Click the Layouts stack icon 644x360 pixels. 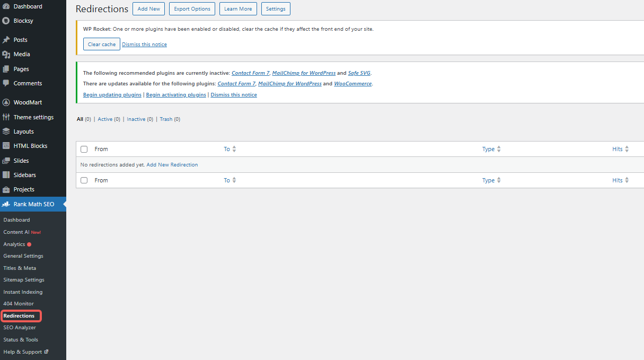click(x=6, y=131)
